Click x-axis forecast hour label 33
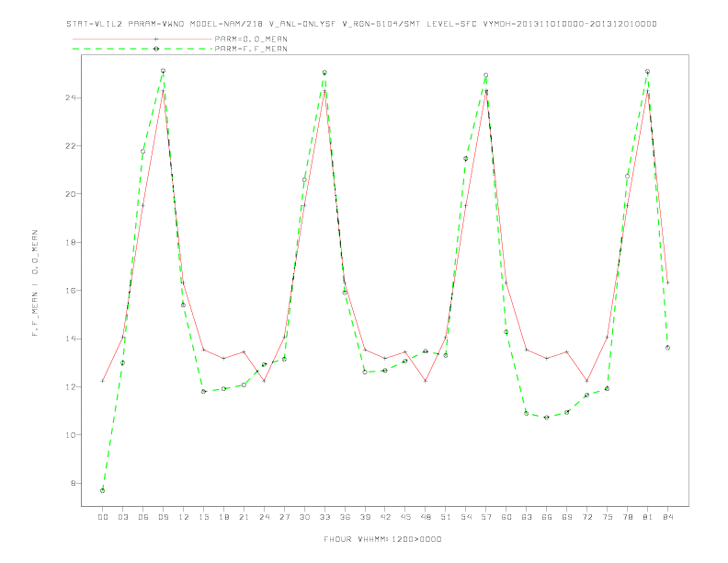The height and width of the screenshot is (563, 728). coord(324,517)
